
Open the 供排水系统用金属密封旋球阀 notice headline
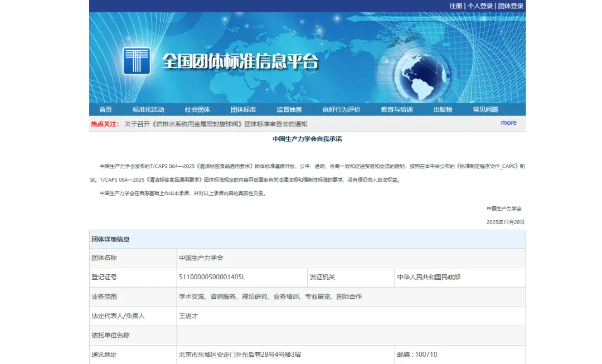pyautogui.click(x=216, y=124)
